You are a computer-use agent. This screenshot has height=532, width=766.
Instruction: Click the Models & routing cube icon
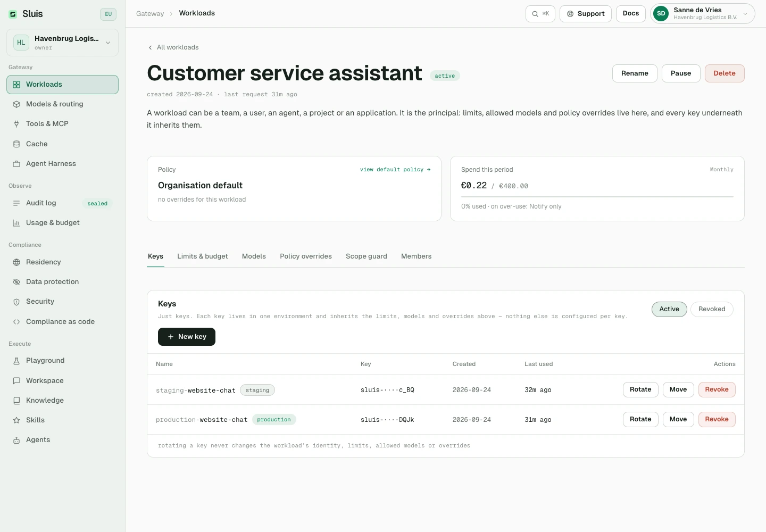pos(16,104)
